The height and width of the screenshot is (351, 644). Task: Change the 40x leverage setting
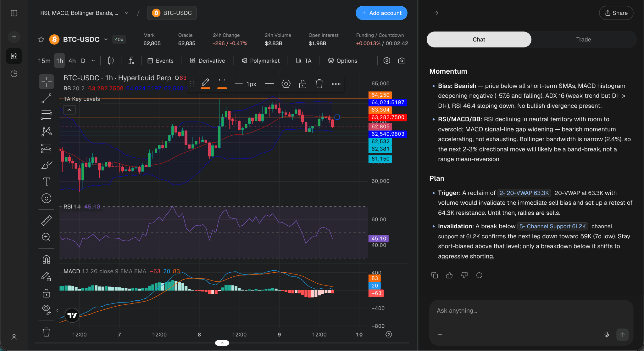[x=119, y=39]
